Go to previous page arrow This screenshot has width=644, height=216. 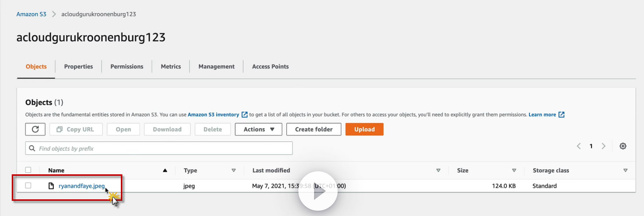[x=579, y=146]
